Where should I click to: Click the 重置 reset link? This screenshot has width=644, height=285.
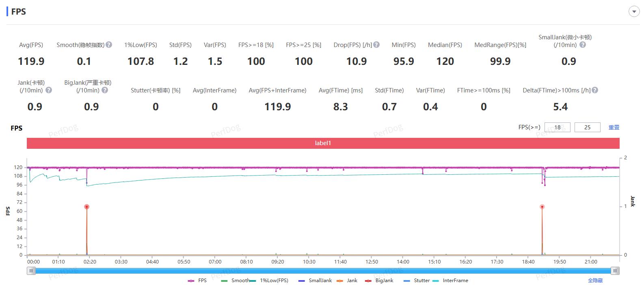614,128
